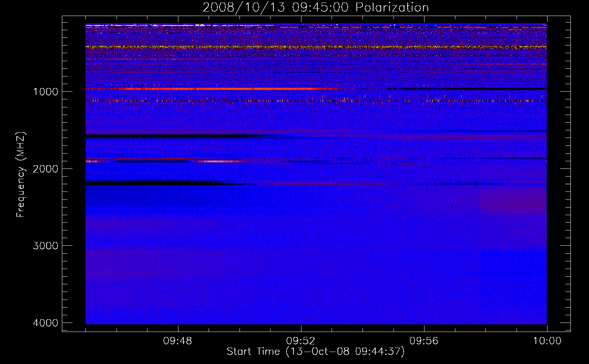Click the yellow noisy band near the spectrogram top
Viewport: 589px width, 364px height.
click(x=316, y=47)
